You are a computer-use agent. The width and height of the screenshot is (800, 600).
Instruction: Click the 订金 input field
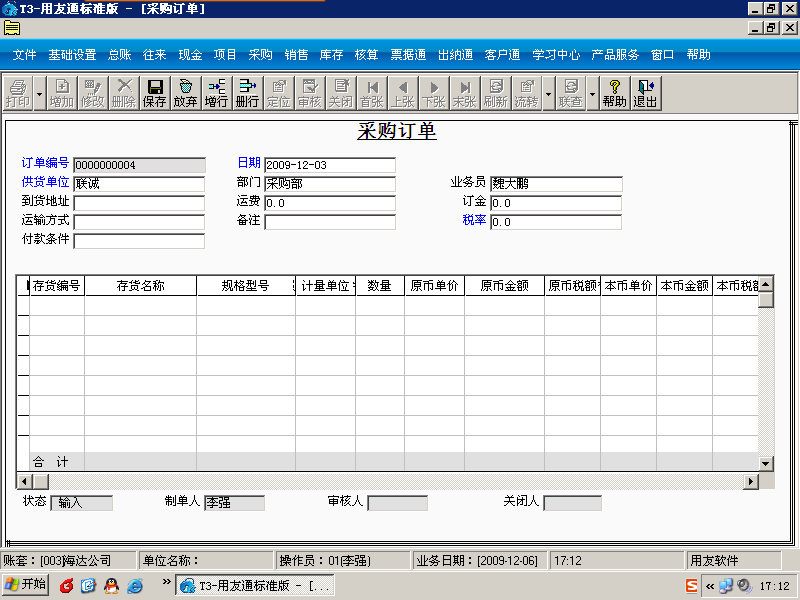click(556, 203)
